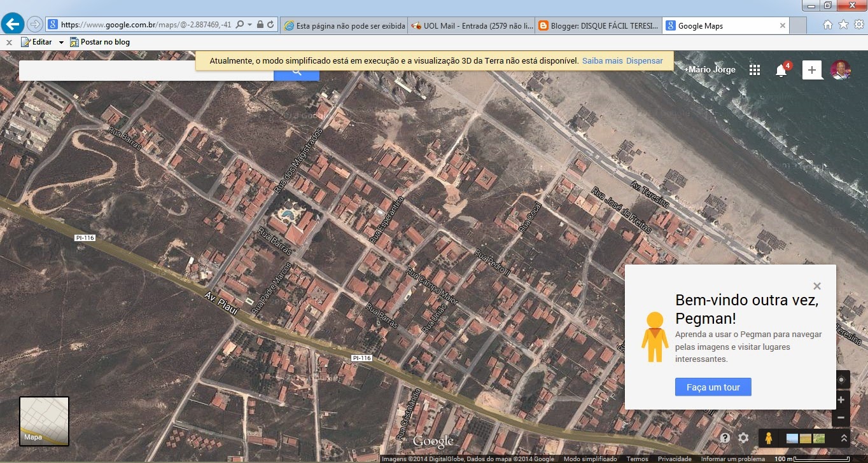Click the 'Rua Esperantina' street label
The height and width of the screenshot is (463, 868).
[386, 220]
